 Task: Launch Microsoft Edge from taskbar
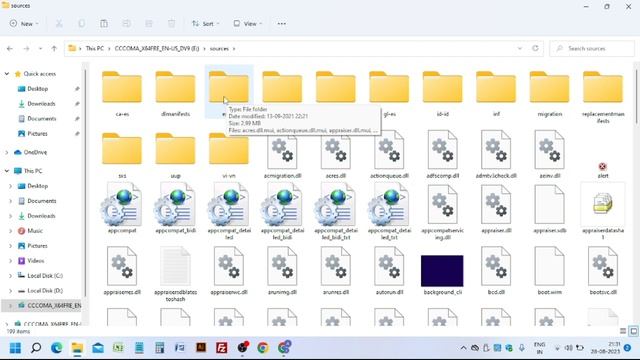pyautogui.click(x=56, y=348)
